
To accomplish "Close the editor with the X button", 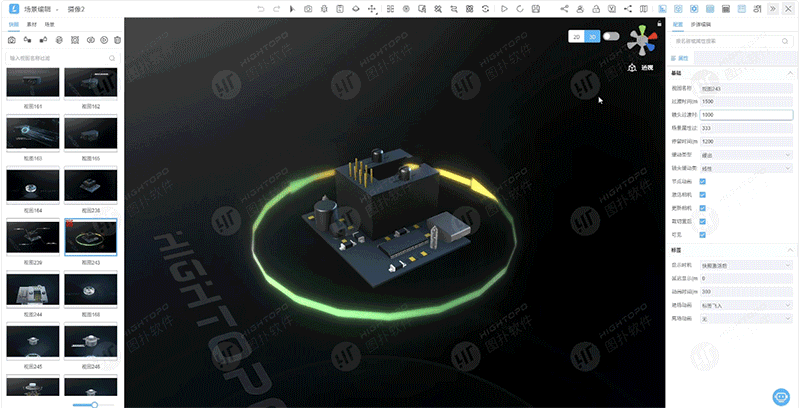I will click(x=788, y=9).
